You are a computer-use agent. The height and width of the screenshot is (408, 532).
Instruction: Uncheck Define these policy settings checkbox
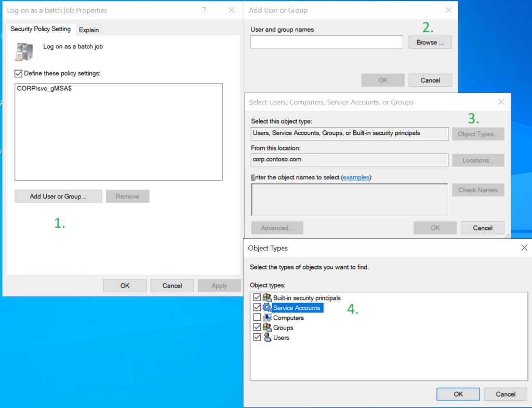pyautogui.click(x=19, y=74)
